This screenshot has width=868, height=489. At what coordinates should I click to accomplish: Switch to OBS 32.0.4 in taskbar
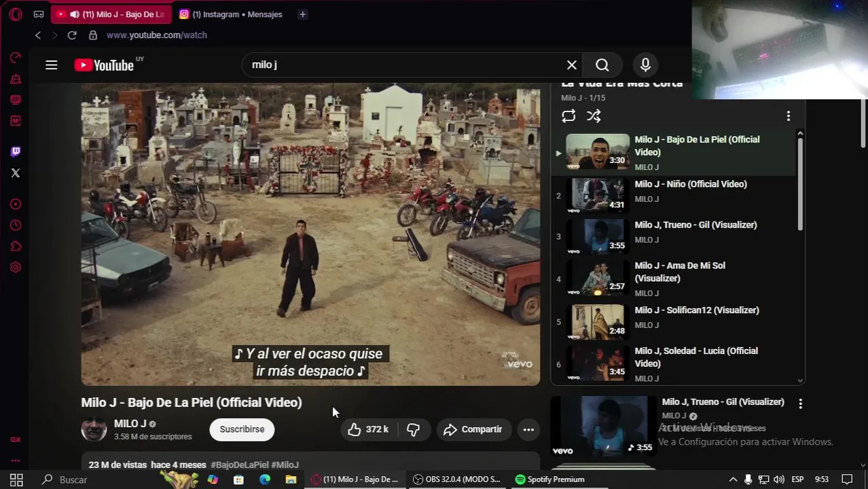(x=457, y=479)
